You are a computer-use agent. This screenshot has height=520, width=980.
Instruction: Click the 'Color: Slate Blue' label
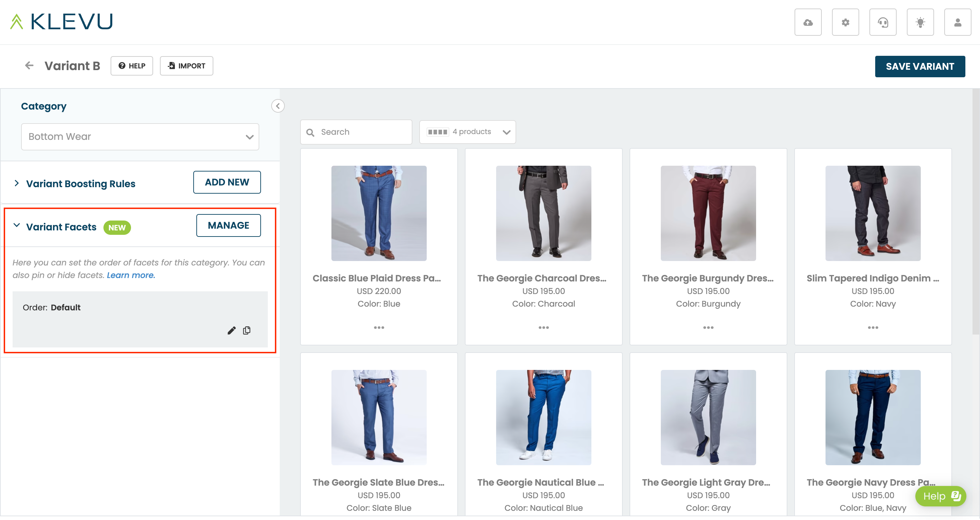coord(379,508)
